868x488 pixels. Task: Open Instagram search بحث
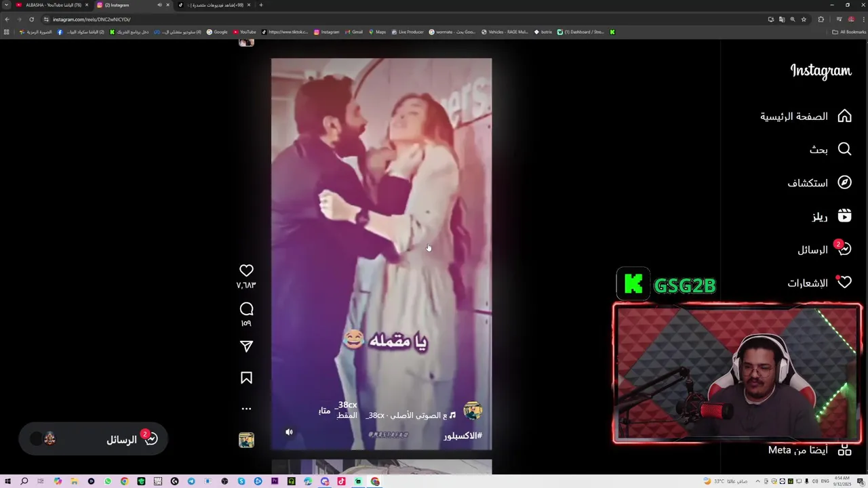tap(831, 149)
